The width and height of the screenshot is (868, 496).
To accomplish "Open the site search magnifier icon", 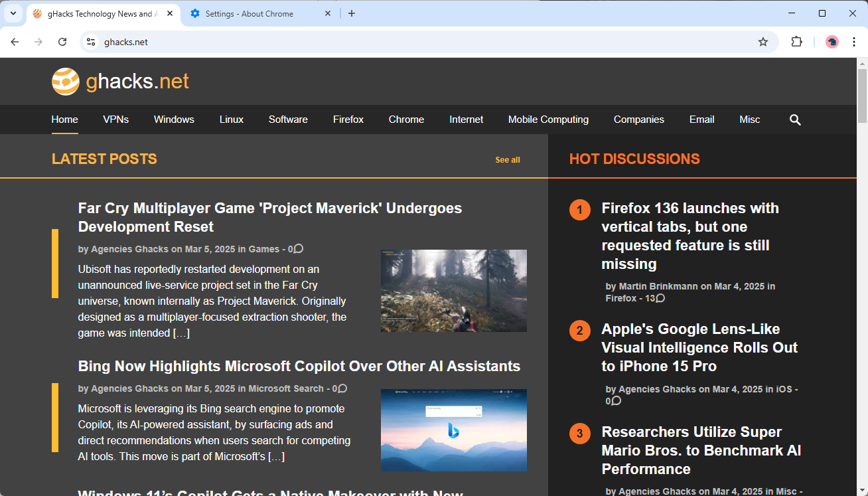I will (795, 120).
